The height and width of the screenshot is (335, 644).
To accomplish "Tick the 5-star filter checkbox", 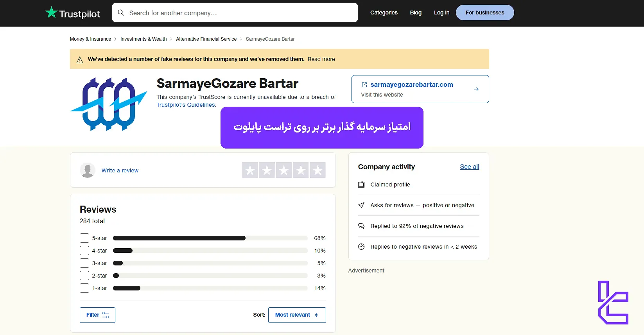I will tap(84, 238).
